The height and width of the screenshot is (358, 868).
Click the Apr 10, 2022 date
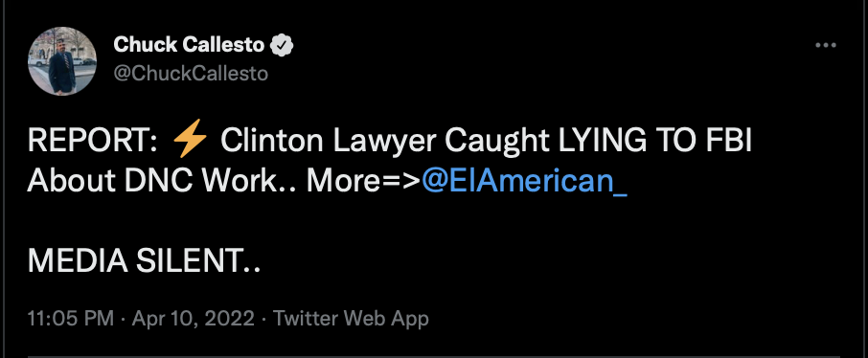[194, 318]
